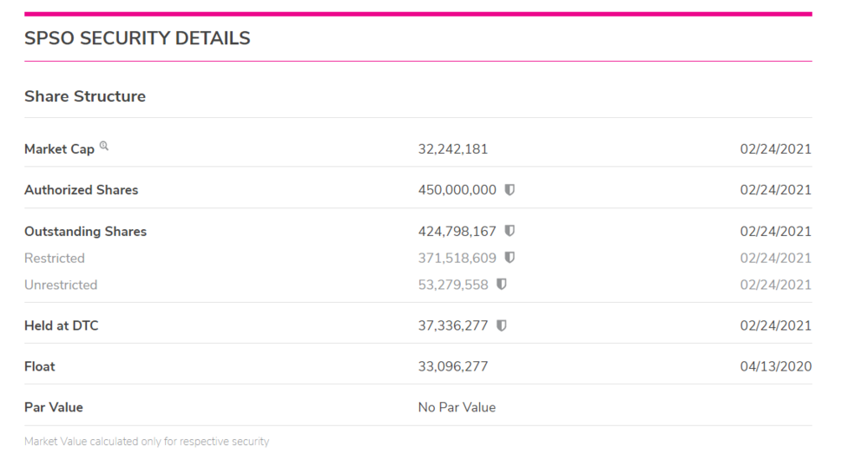Click the Float value 33,096,277

453,366
